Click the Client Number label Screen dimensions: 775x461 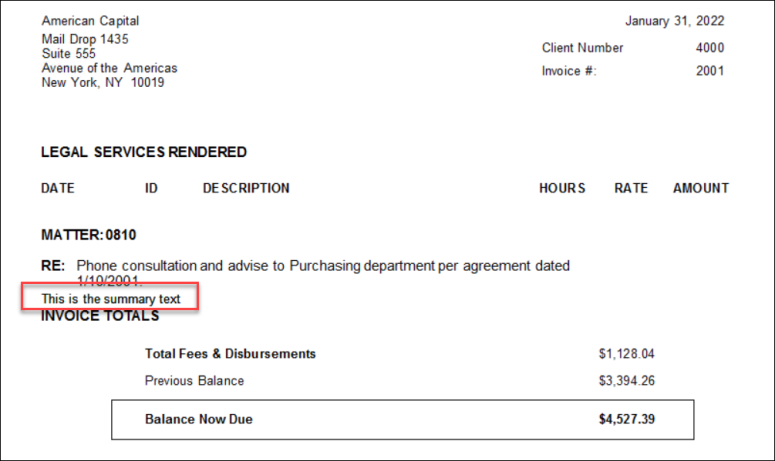click(x=582, y=48)
